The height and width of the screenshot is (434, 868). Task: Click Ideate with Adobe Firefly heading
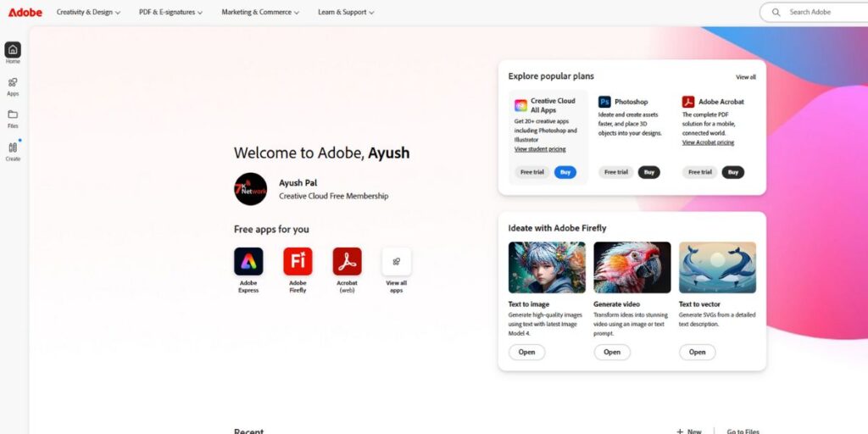point(558,228)
